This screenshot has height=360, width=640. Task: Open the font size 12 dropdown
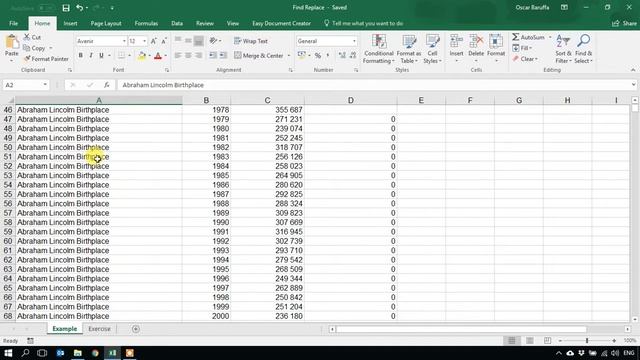click(x=144, y=41)
